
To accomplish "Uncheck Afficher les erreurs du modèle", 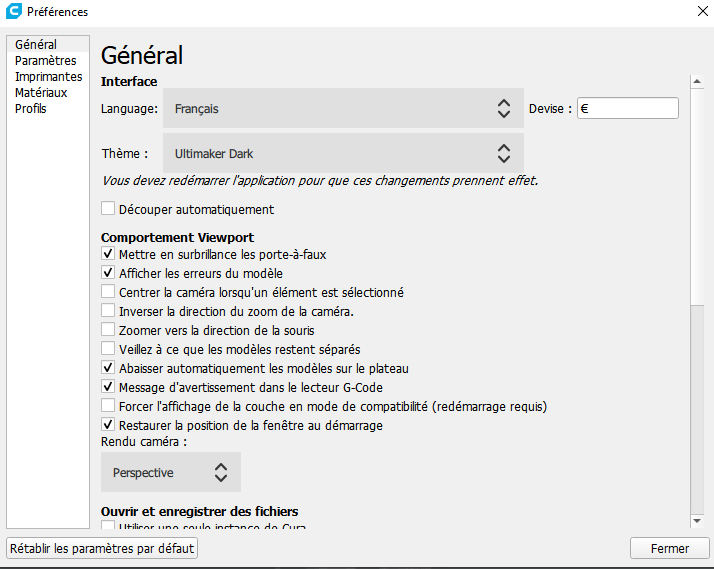I will pyautogui.click(x=108, y=272).
